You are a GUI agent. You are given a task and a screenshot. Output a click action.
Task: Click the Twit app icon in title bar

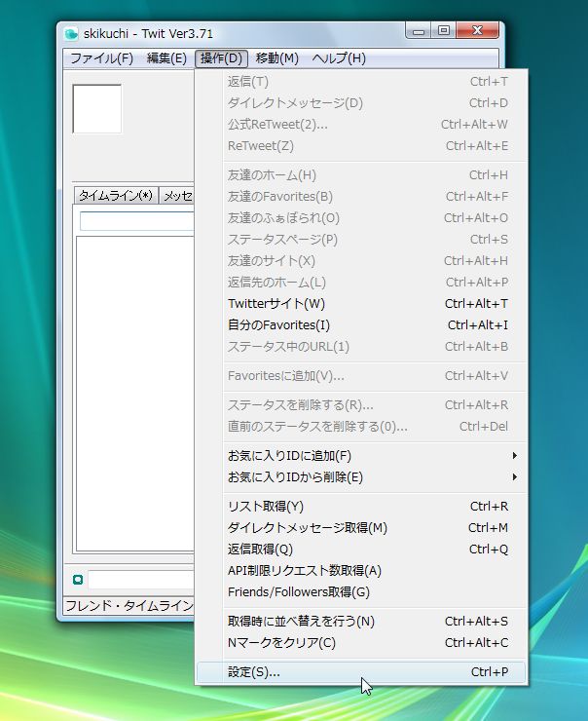71,33
